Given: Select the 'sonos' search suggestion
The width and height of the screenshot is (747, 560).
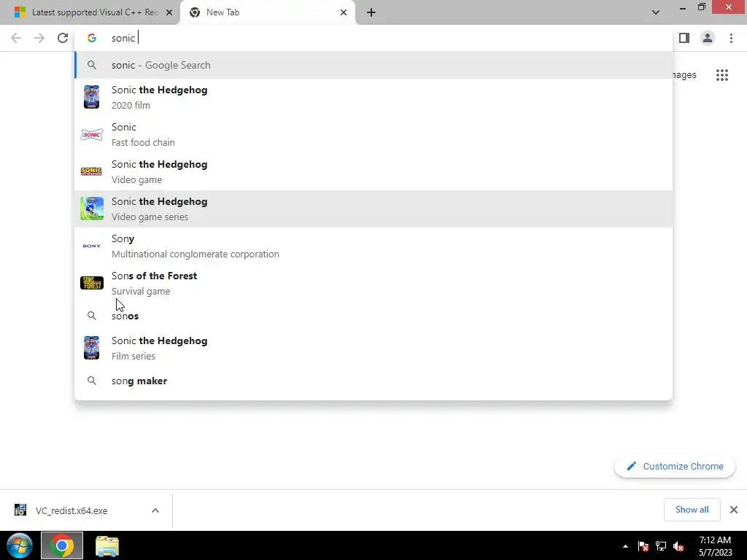Looking at the screenshot, I should tap(373, 316).
